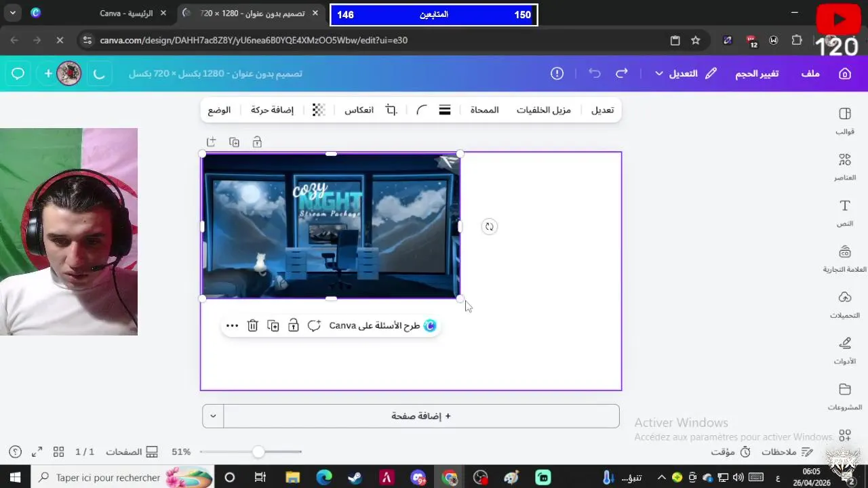The height and width of the screenshot is (488, 868).
Task: Bookmark this page with star icon
Action: (x=695, y=40)
